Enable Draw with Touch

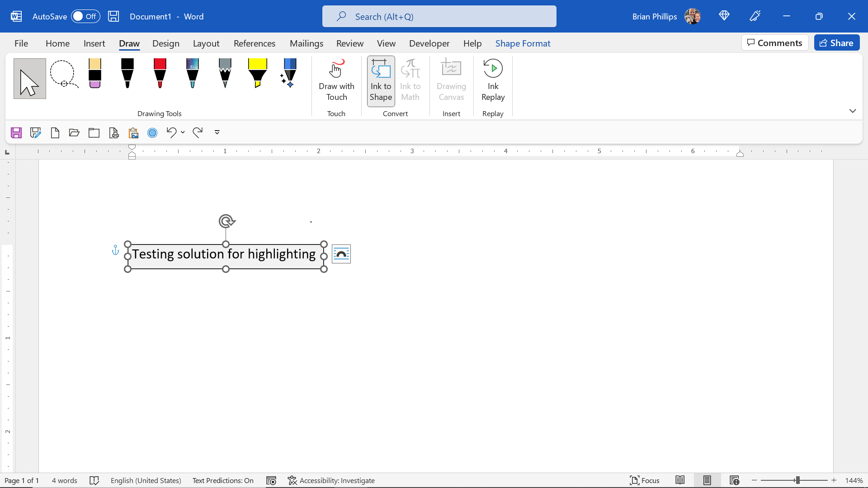[336, 80]
